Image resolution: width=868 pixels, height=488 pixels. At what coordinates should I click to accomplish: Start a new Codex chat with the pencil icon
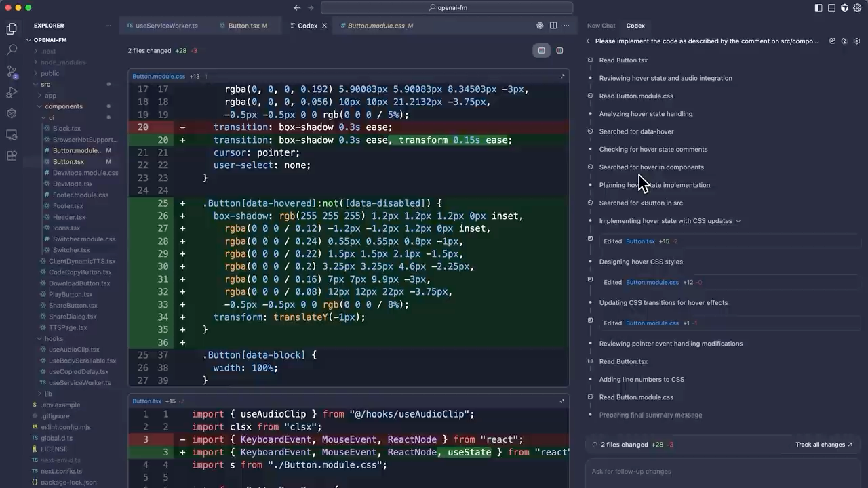click(x=833, y=41)
